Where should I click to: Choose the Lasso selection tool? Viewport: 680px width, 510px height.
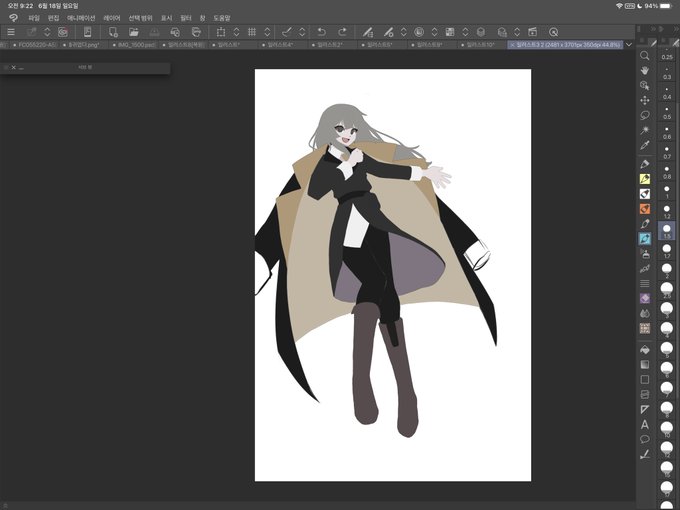click(x=645, y=115)
